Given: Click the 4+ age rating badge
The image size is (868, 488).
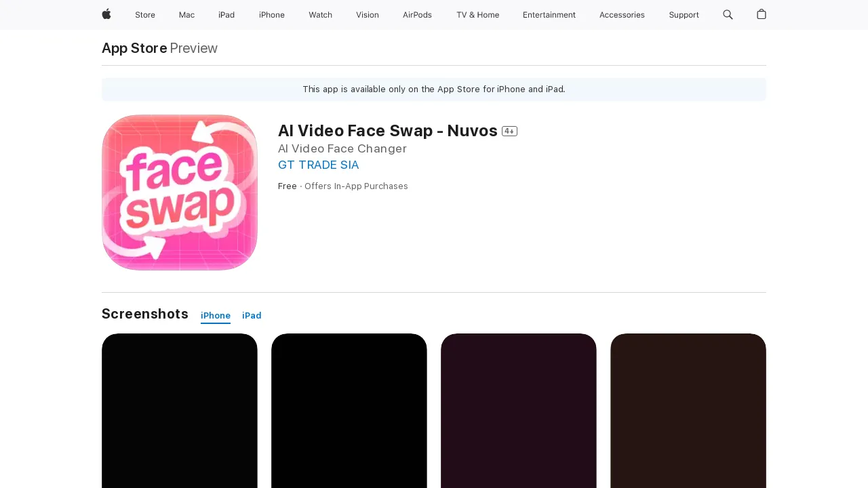Looking at the screenshot, I should coord(509,131).
